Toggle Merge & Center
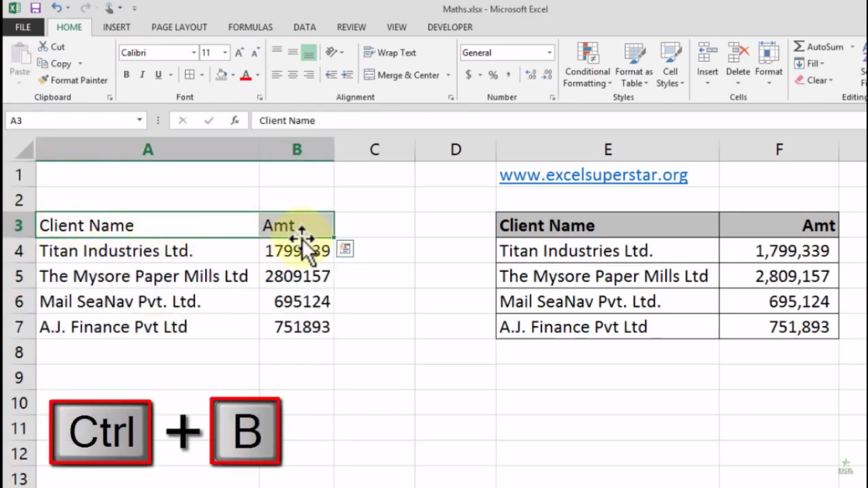The width and height of the screenshot is (868, 488). tap(402, 75)
